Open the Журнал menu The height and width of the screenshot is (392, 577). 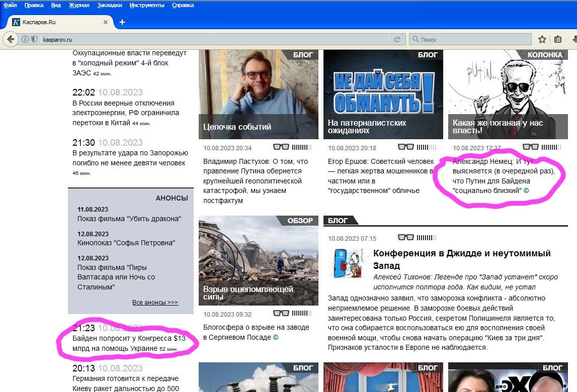pos(79,5)
